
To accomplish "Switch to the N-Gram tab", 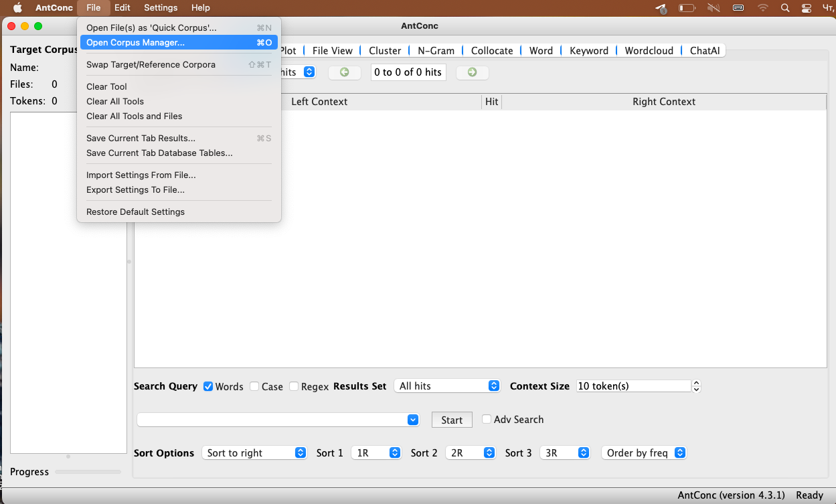I will click(x=436, y=50).
